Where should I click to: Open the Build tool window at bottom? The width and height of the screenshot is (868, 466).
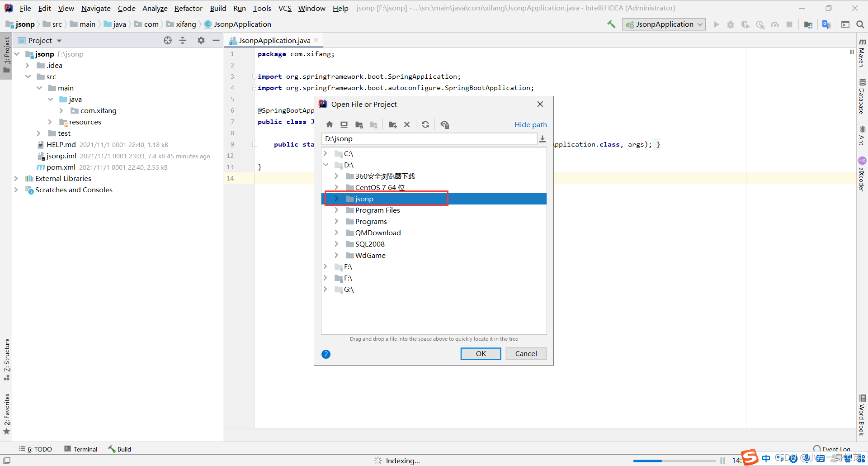tap(119, 449)
